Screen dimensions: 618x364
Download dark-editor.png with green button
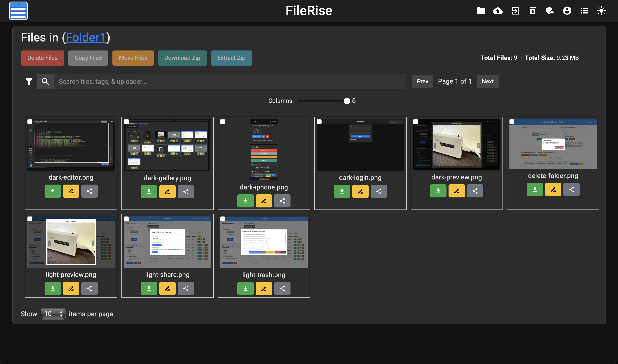click(53, 191)
